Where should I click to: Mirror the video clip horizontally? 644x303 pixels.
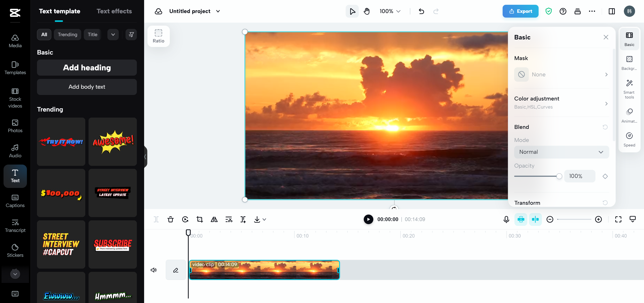point(214,219)
